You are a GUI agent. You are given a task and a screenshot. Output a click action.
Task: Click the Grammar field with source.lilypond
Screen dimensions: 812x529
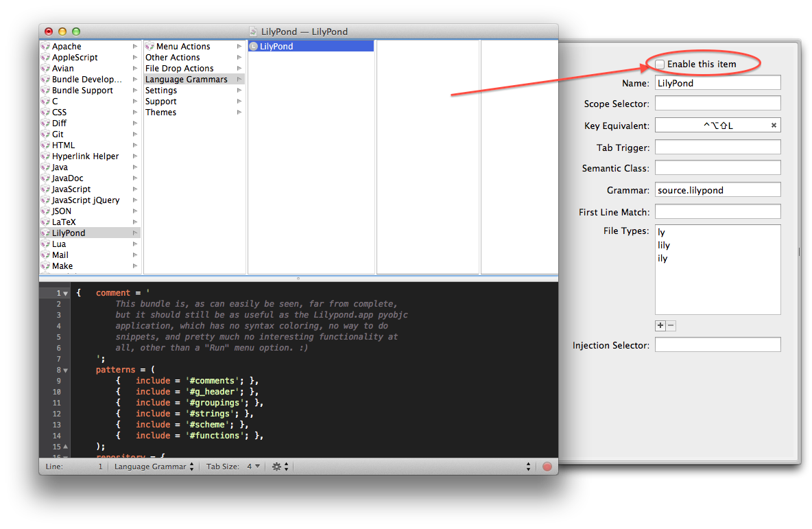pyautogui.click(x=717, y=190)
